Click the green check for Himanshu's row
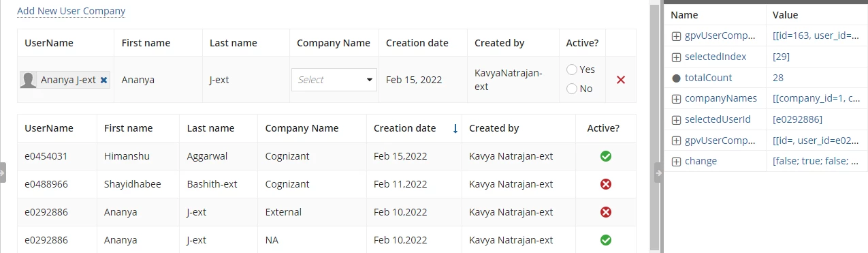 (606, 156)
